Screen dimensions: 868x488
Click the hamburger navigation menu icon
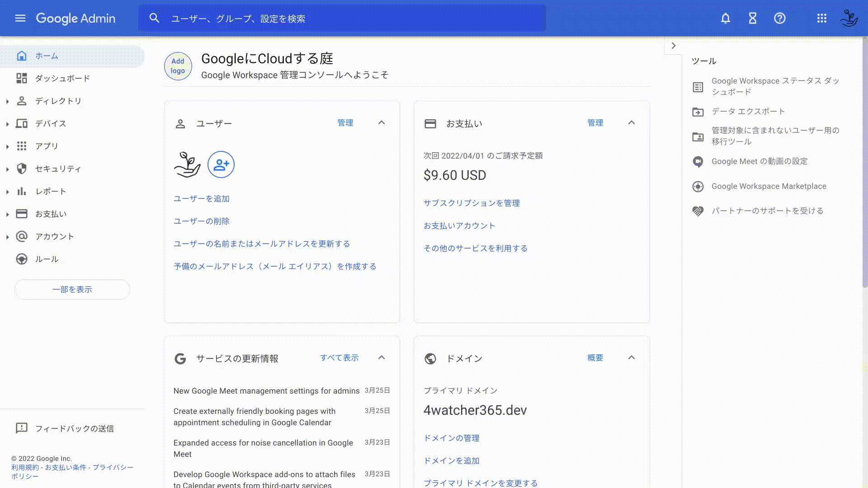[x=20, y=18]
